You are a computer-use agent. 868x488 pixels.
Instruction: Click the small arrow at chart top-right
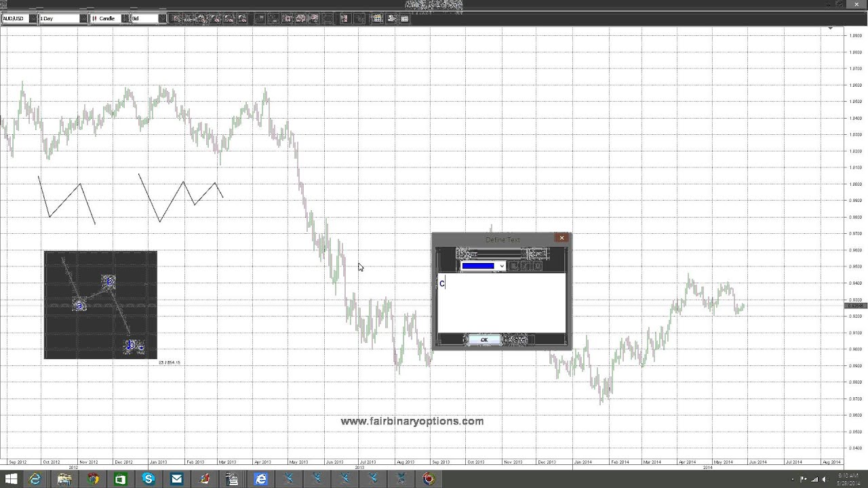[x=830, y=28]
